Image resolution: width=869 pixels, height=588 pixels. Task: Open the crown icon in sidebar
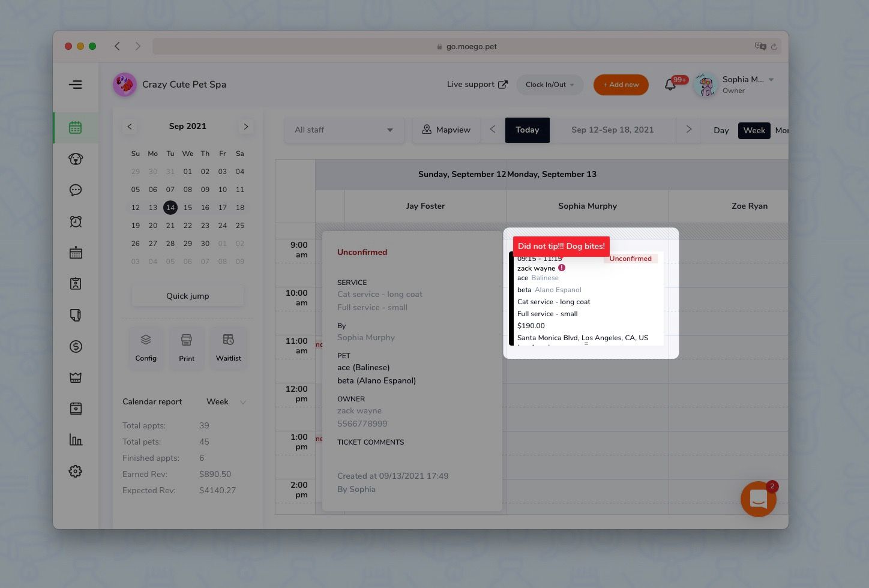[x=76, y=377]
